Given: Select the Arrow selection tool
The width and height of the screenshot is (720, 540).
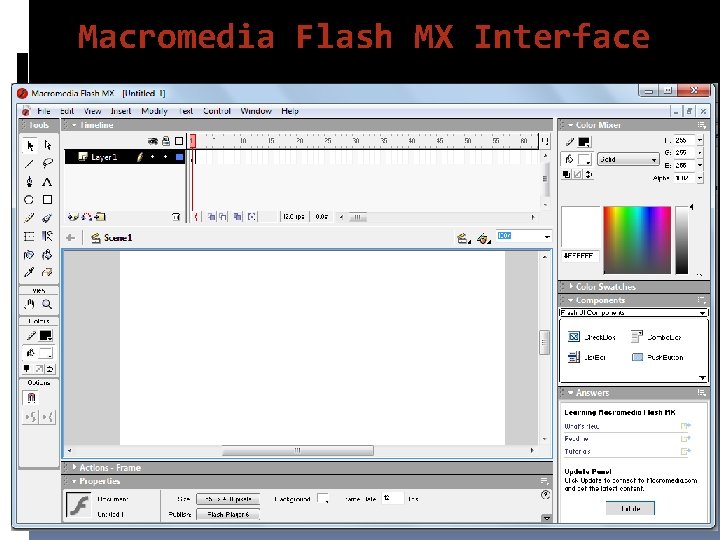Looking at the screenshot, I should point(30,146).
